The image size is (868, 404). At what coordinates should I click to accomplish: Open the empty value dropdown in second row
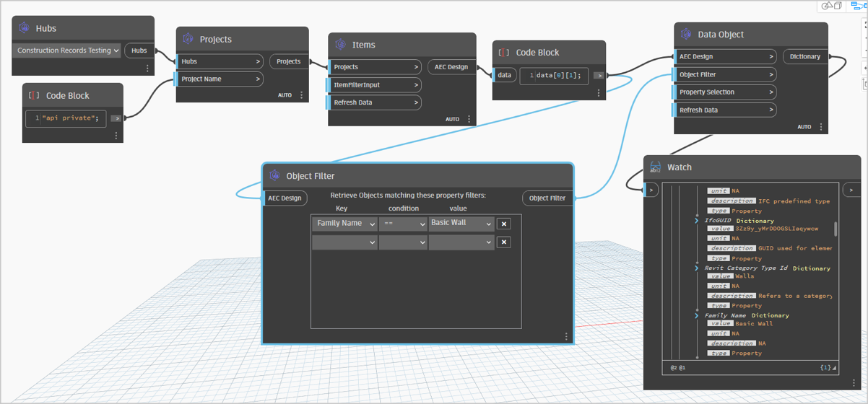(x=461, y=242)
